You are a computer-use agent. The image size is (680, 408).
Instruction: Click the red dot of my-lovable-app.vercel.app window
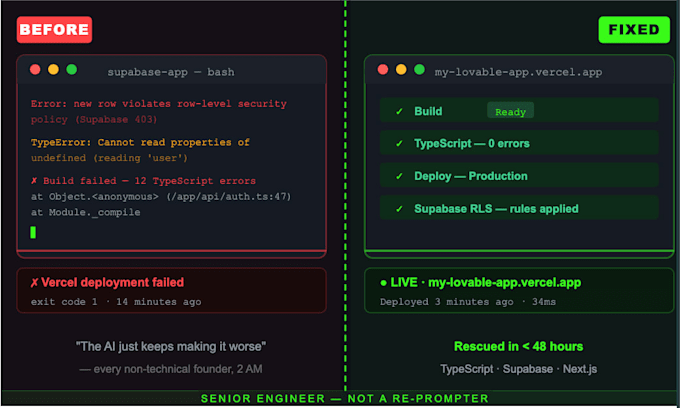point(383,69)
